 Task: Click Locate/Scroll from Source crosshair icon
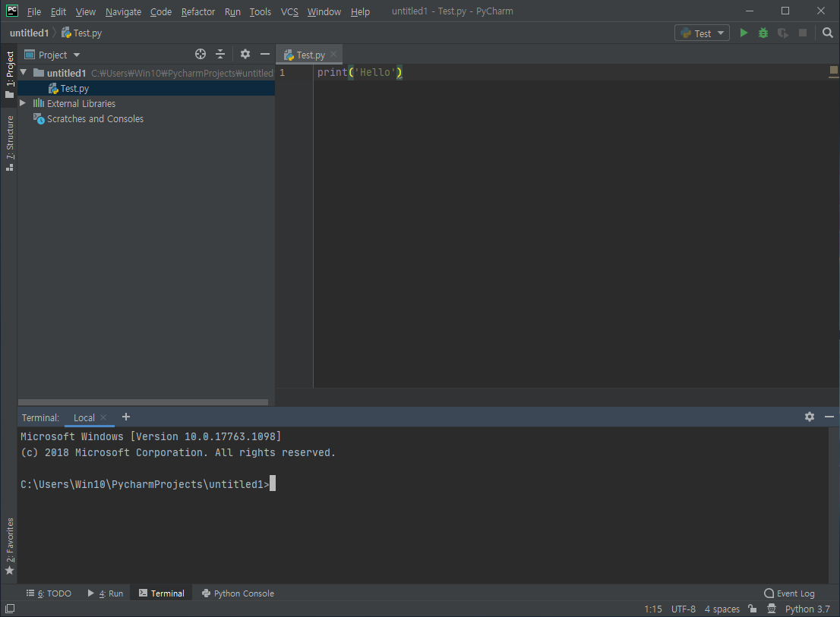(x=201, y=54)
